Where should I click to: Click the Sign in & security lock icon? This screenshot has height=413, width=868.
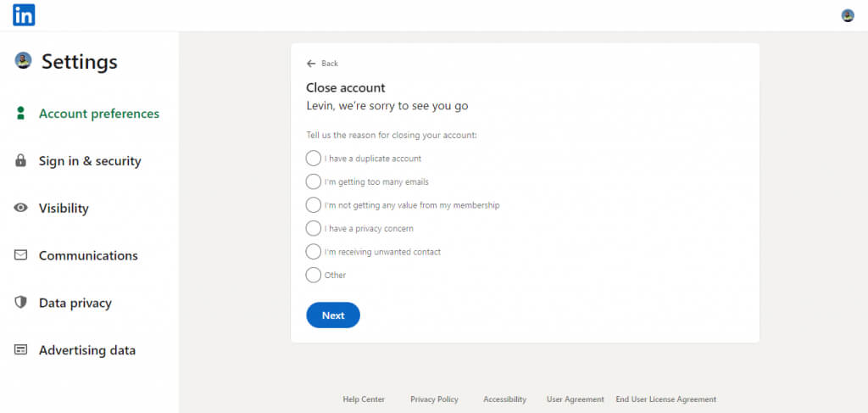(x=21, y=161)
